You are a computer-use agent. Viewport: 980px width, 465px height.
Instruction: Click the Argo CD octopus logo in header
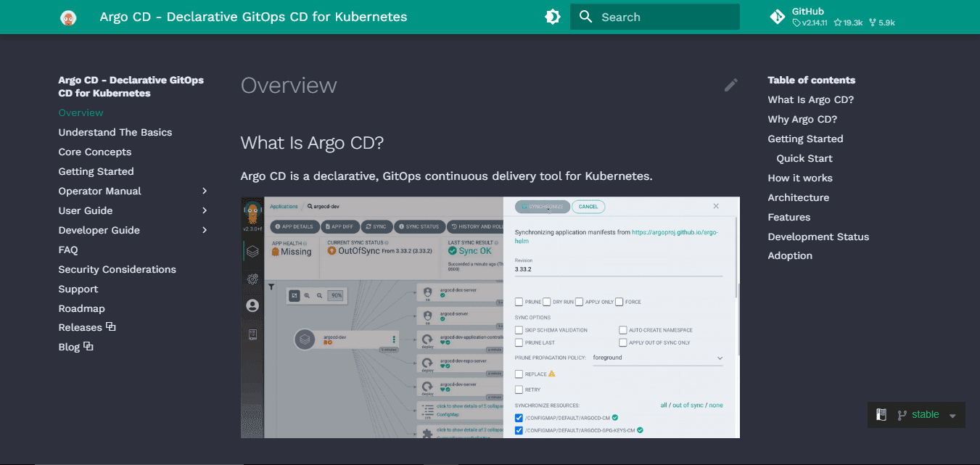(68, 17)
